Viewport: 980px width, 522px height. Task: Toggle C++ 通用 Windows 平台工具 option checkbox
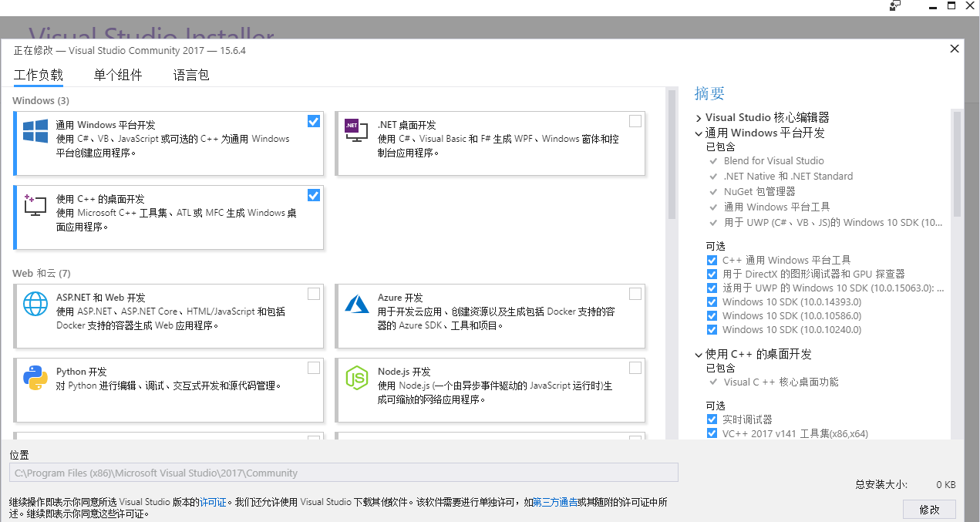(712, 261)
